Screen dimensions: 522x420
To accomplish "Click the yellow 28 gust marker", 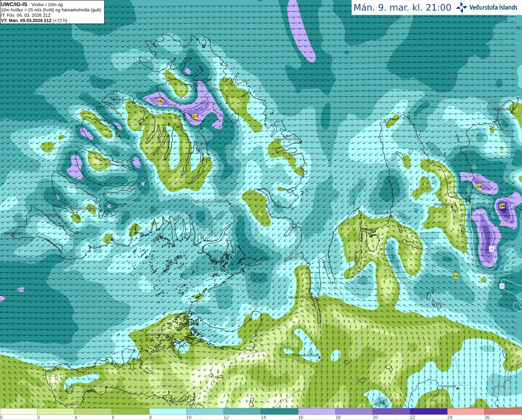I will point(479,187).
